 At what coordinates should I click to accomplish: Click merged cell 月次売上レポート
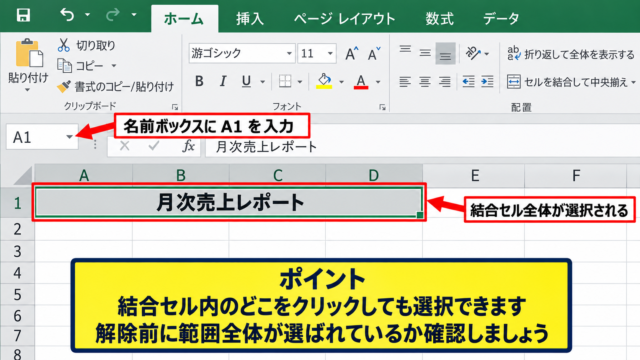coord(229,202)
